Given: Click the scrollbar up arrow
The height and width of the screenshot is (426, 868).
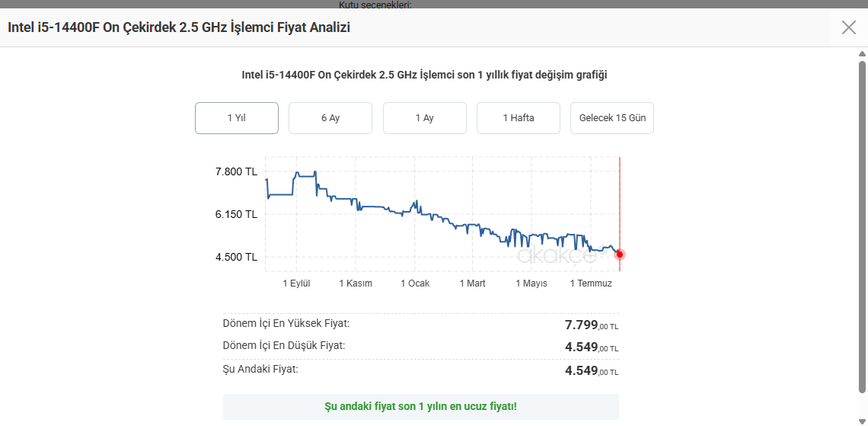Looking at the screenshot, I should click(862, 54).
